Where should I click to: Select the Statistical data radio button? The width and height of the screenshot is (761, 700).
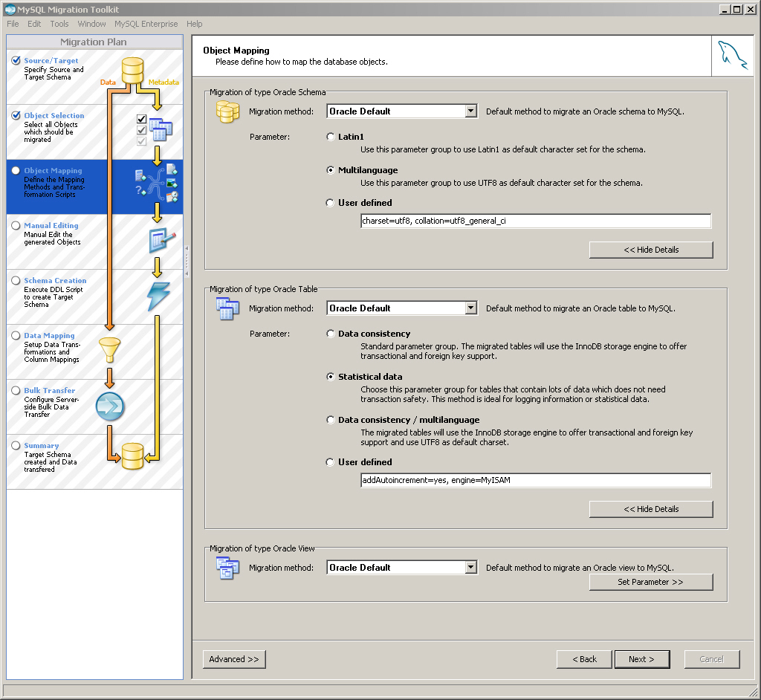[331, 377]
